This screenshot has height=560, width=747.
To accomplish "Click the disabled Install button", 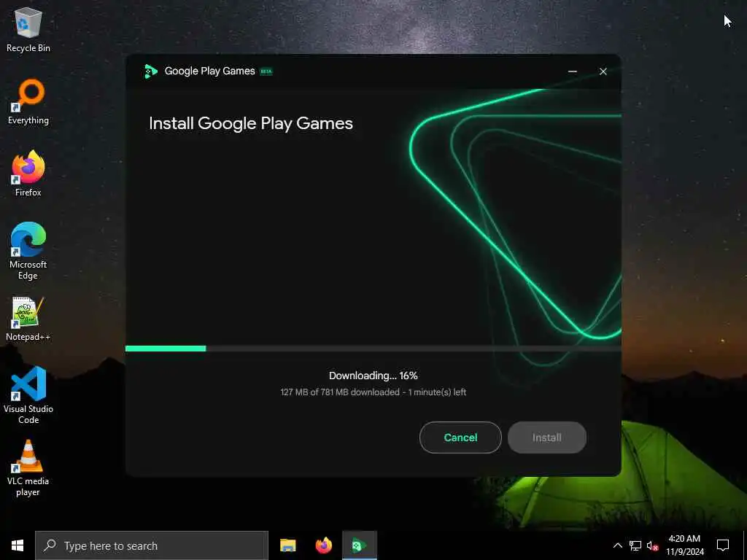I will pos(547,437).
